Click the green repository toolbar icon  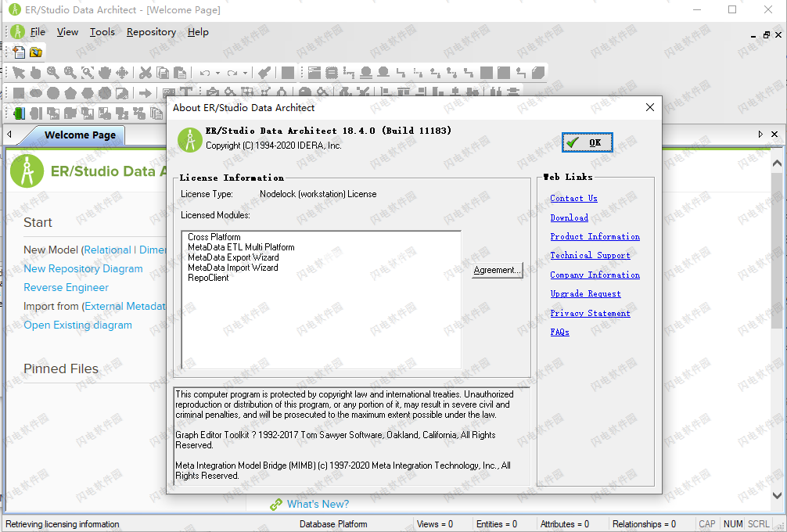[x=19, y=113]
